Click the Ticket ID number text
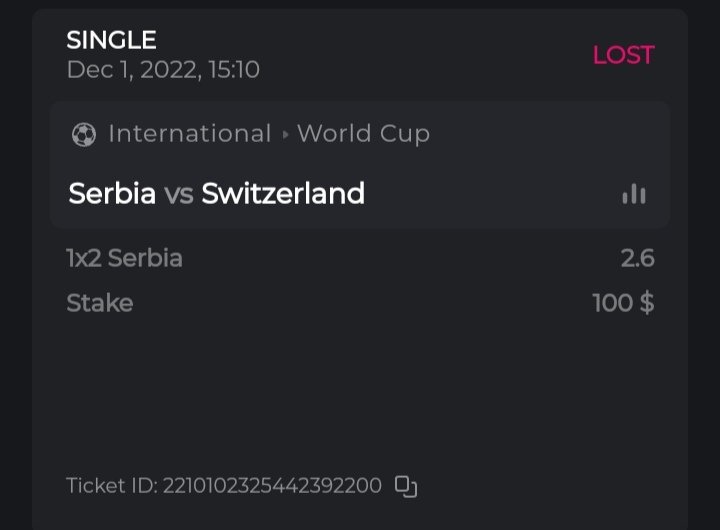The image size is (720, 530). pos(272,486)
